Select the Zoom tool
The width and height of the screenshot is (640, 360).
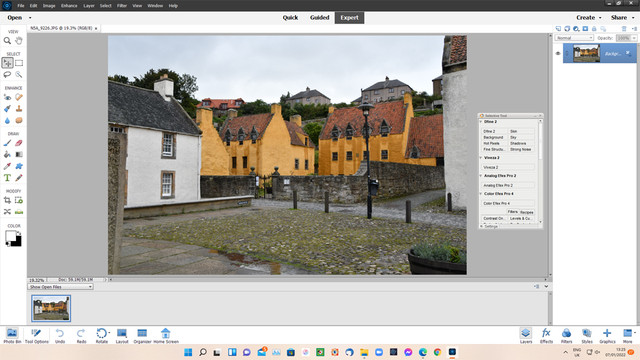pos(7,41)
